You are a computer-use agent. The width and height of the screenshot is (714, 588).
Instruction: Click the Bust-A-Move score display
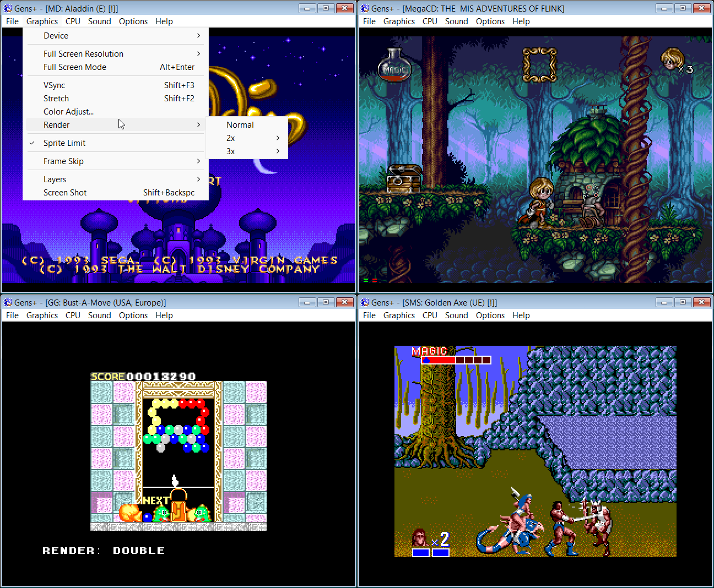pos(143,377)
